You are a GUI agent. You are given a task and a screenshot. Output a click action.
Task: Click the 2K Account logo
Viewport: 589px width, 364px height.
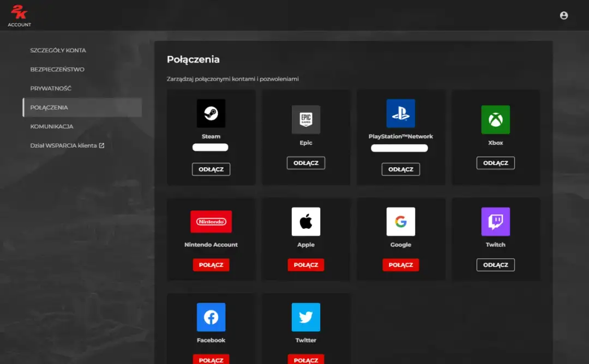[19, 14]
